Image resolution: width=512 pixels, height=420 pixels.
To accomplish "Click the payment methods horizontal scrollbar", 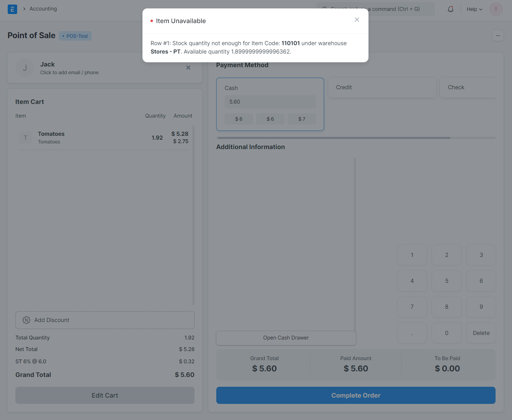I will [x=333, y=138].
